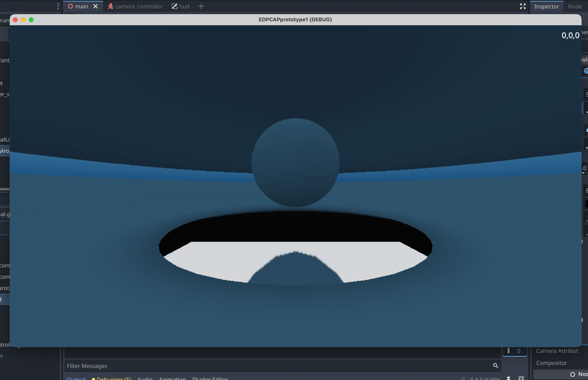Screen dimensions: 588x380
Task: Minimize the debug game window
Action: 23,20
